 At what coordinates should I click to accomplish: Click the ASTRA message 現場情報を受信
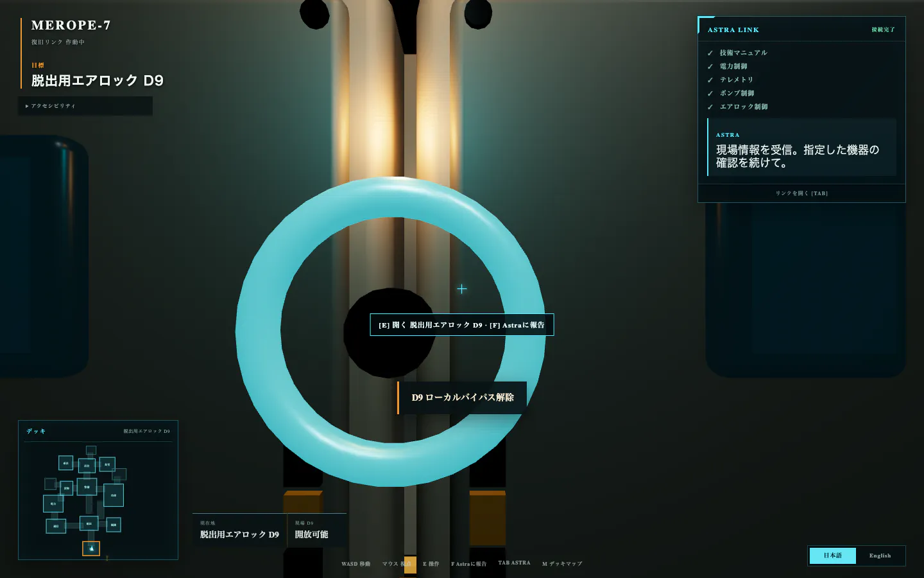(801, 147)
